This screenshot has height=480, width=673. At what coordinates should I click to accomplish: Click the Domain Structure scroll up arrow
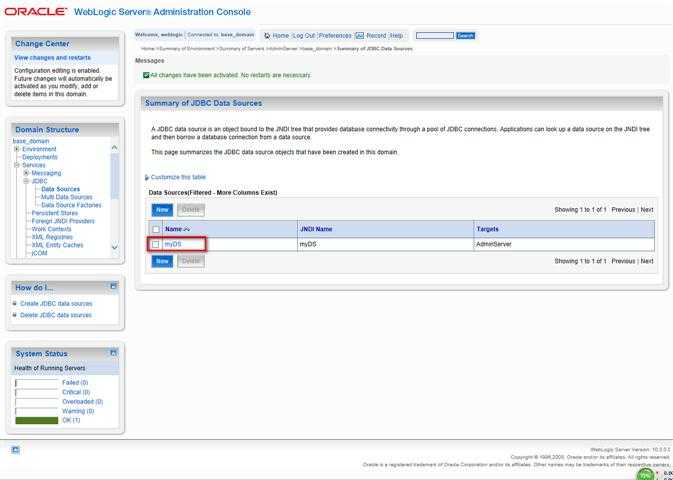(x=114, y=147)
